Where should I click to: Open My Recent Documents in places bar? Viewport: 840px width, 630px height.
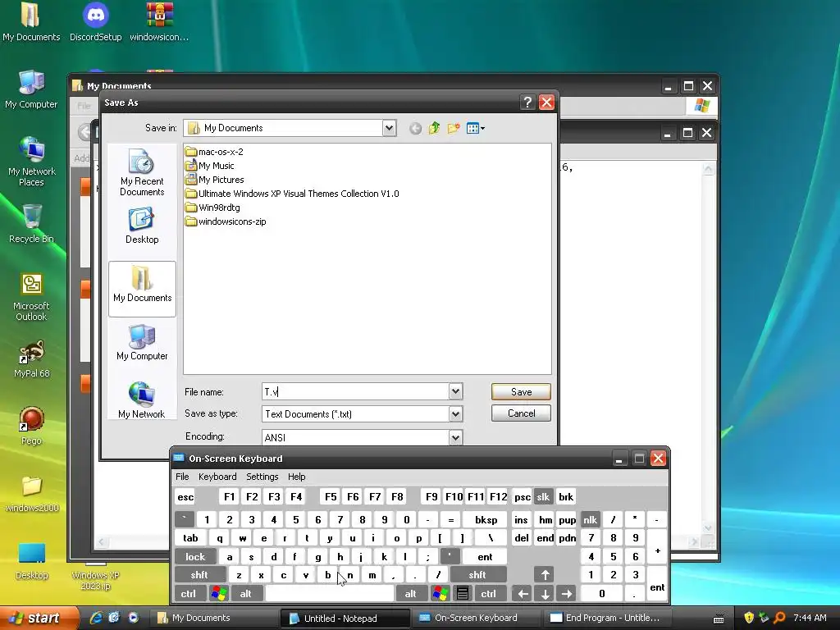[142, 172]
